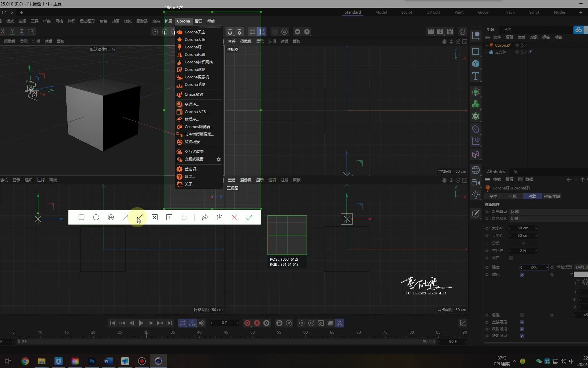588x368 pixels.
Task: Select the Text spline tool icon
Action: [475, 76]
